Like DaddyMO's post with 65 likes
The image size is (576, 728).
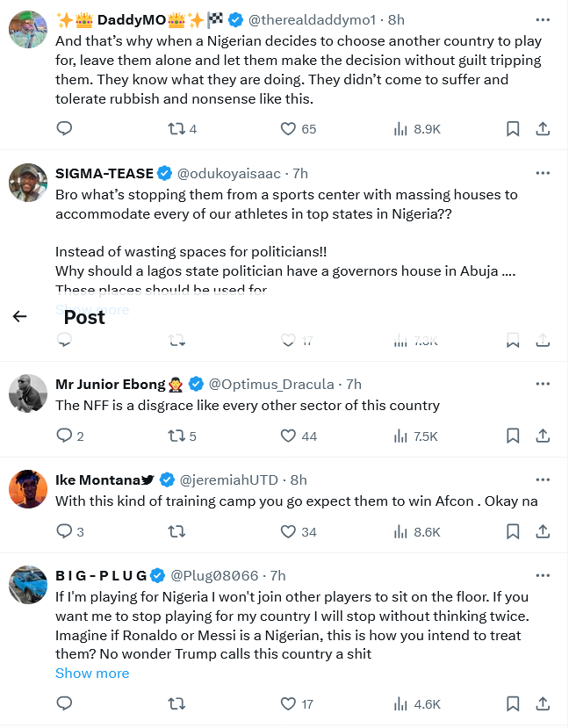(x=288, y=129)
